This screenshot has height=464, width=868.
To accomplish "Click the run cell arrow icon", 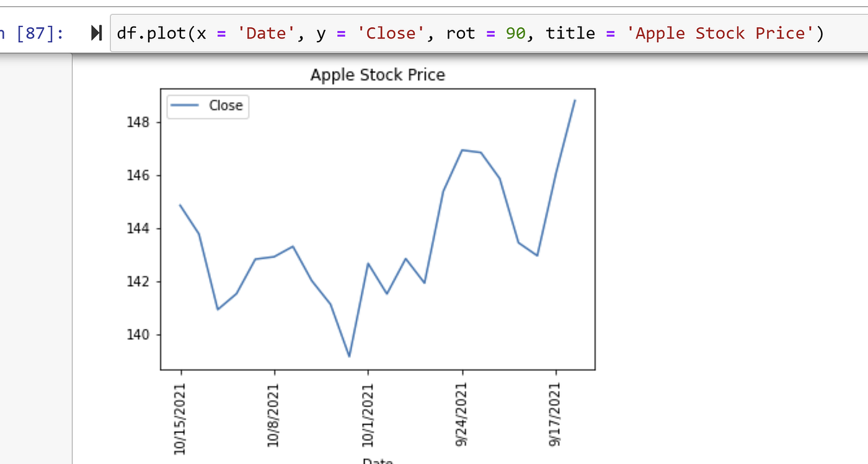I will 97,32.
